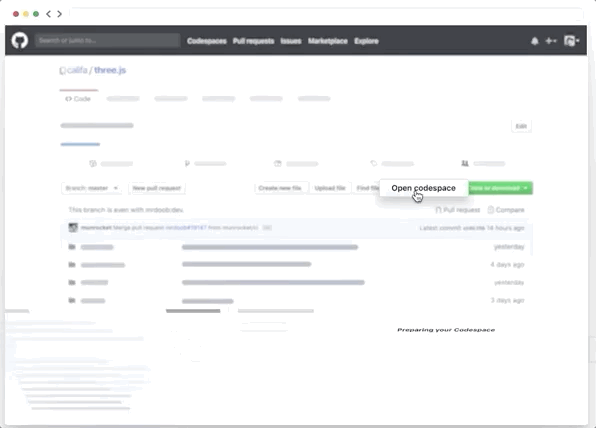Viewport: 596px width, 428px height.
Task: Click the New pull request button
Action: tap(157, 188)
